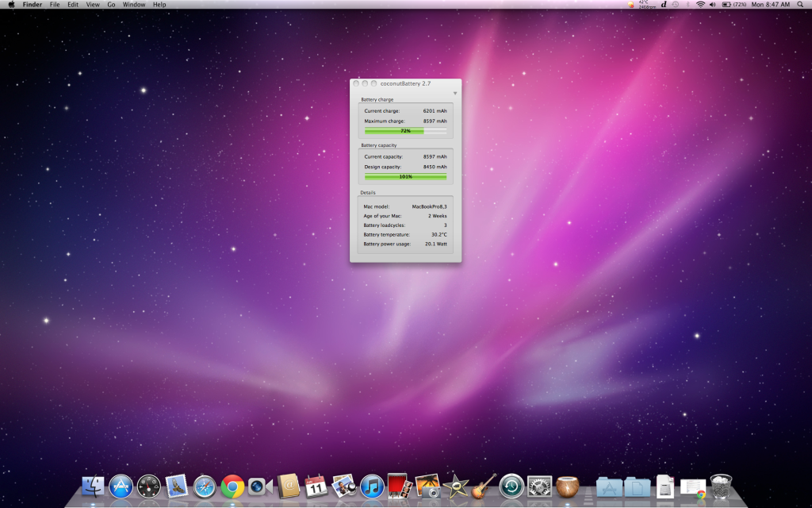The image size is (812, 508).
Task: Open the Dashboard gauge icon in dock
Action: click(x=148, y=487)
